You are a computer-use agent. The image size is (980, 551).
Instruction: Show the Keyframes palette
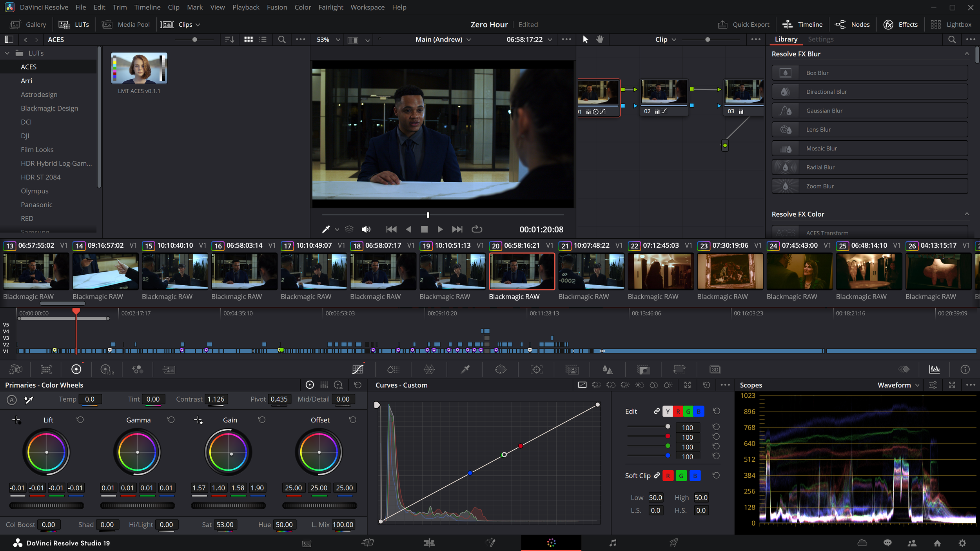[904, 370]
